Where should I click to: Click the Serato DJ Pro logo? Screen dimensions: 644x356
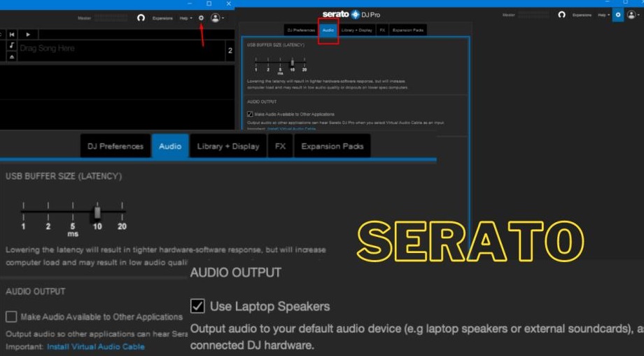tap(351, 15)
